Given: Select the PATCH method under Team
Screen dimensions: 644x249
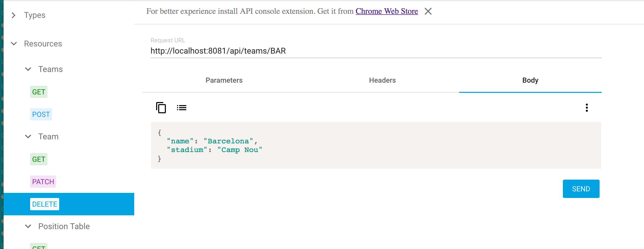Looking at the screenshot, I should click(x=43, y=182).
